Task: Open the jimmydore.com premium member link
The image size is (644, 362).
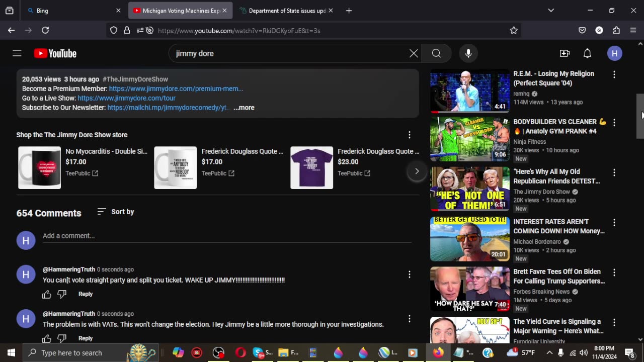Action: [176, 88]
